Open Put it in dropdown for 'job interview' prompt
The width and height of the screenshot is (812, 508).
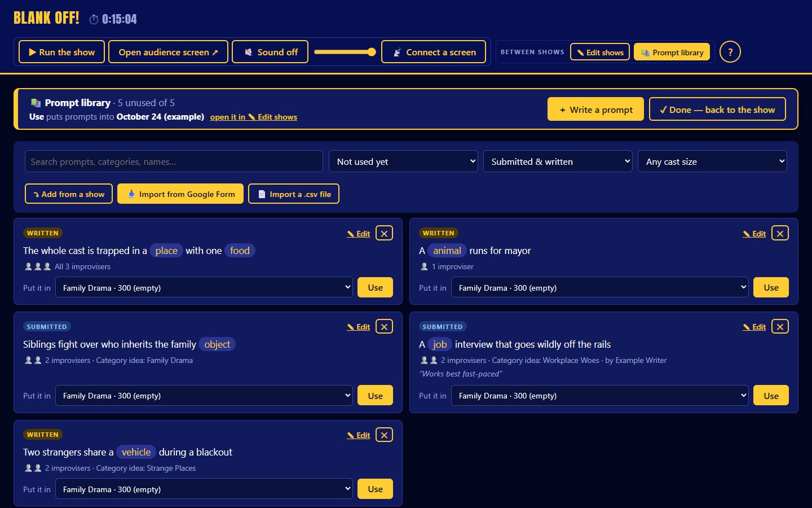pyautogui.click(x=600, y=396)
